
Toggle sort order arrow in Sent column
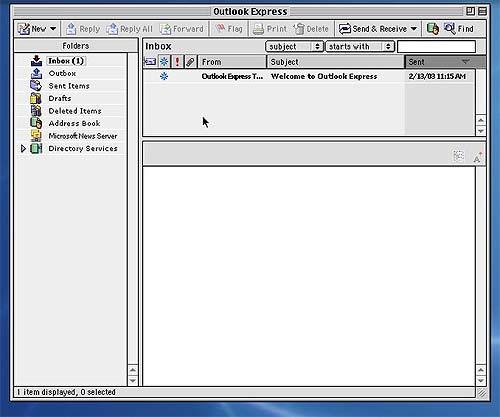click(466, 61)
